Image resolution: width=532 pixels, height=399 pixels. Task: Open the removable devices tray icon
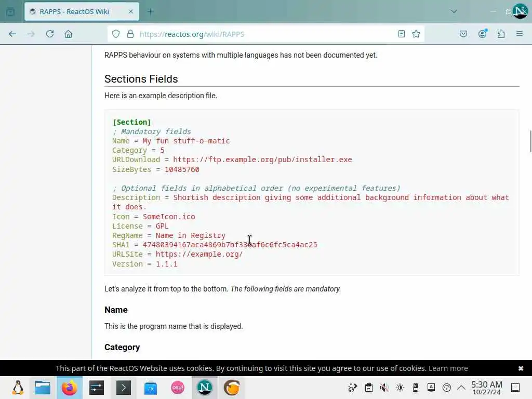click(x=416, y=388)
